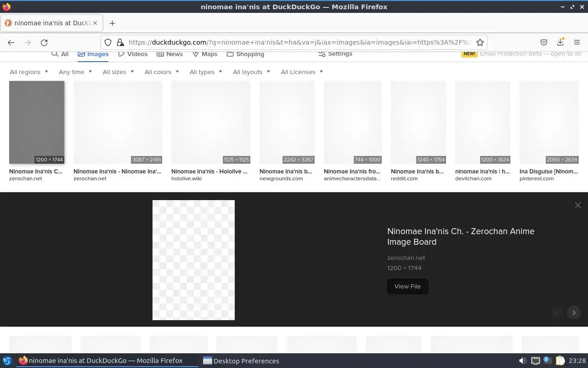The width and height of the screenshot is (588, 368).
Task: Open the Pocket save icon
Action: click(x=544, y=42)
